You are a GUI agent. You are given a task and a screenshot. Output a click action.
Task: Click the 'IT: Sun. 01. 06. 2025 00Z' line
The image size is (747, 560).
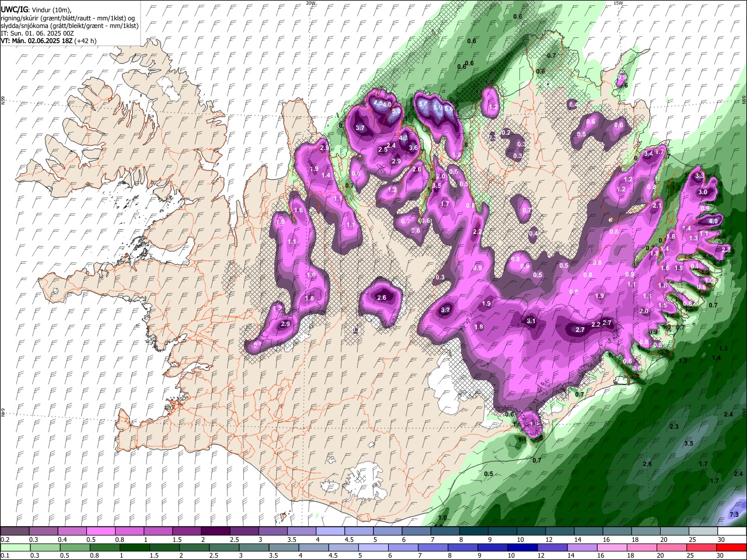pyautogui.click(x=37, y=33)
